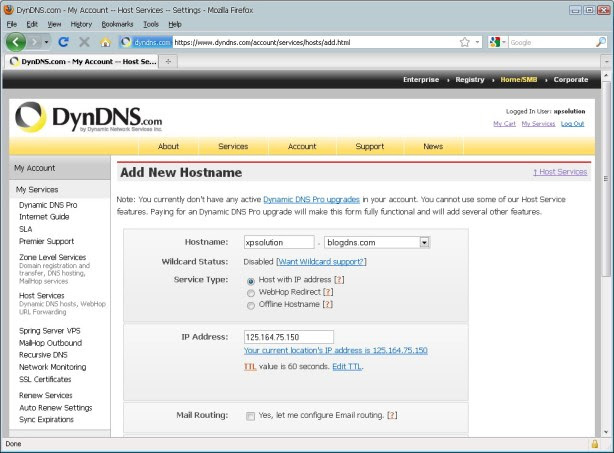Open back button history dropdown arrow
This screenshot has width=614, height=453.
click(47, 42)
